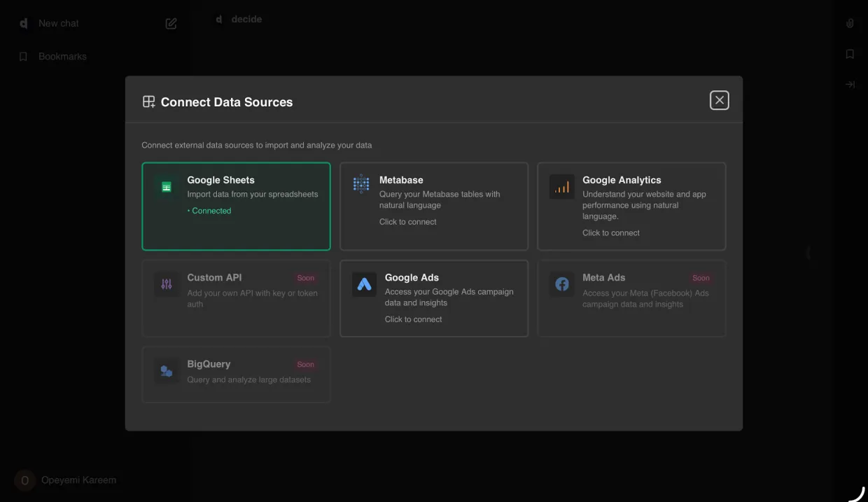The width and height of the screenshot is (868, 502).
Task: Click the Google Ads logo icon
Action: pos(364,284)
